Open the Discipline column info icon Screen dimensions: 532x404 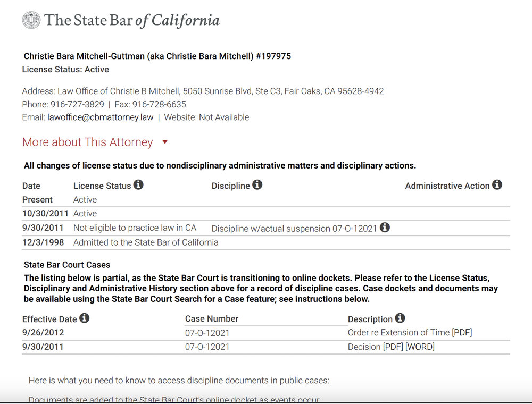pyautogui.click(x=257, y=185)
